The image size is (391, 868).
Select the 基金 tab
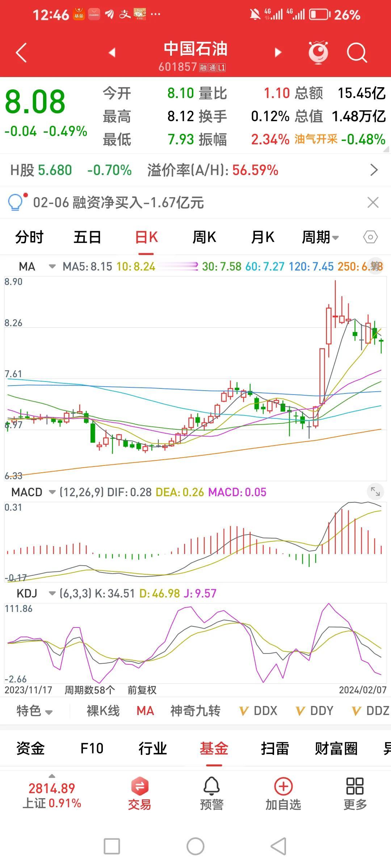pos(214,748)
